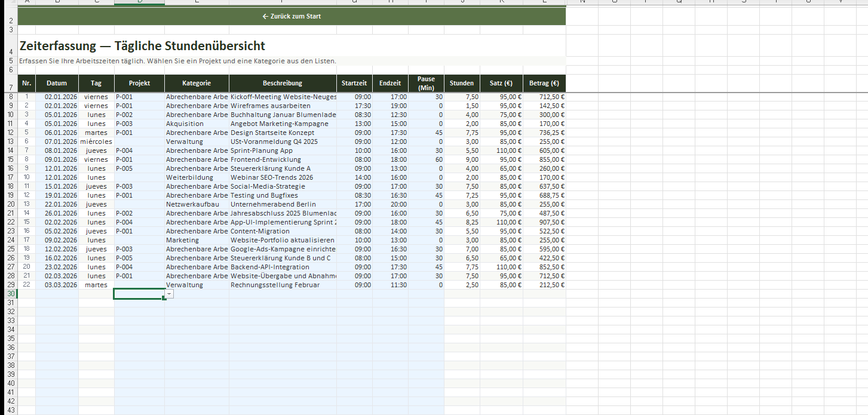Select row header 30
Screen dimensions: 868x415
tap(10, 294)
